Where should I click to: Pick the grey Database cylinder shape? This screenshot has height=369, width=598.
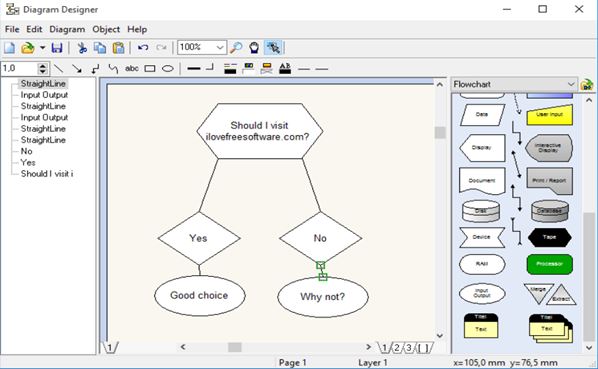pos(550,211)
